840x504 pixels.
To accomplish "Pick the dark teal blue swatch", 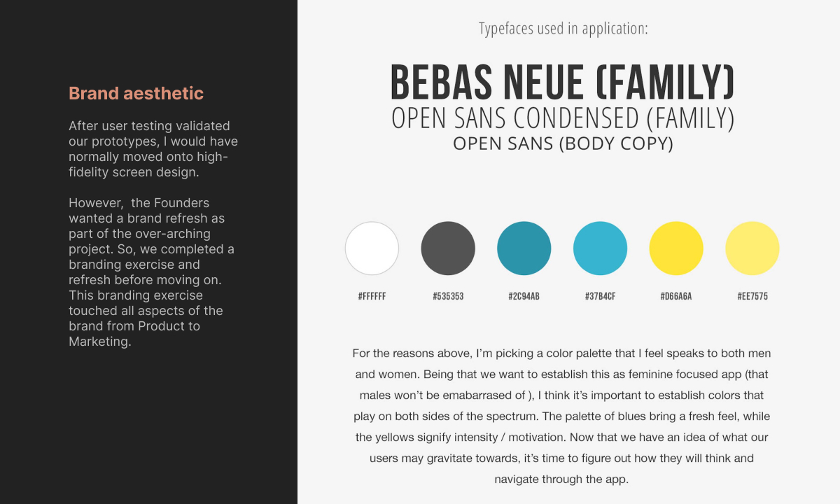I will (x=524, y=248).
